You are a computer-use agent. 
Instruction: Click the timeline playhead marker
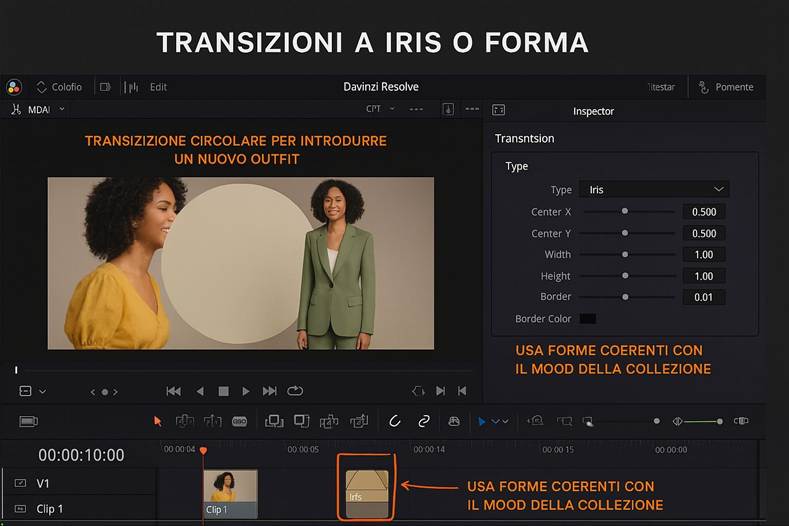[203, 450]
